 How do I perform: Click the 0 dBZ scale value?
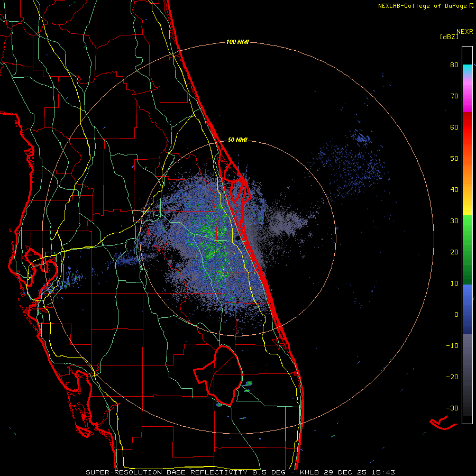click(x=456, y=315)
